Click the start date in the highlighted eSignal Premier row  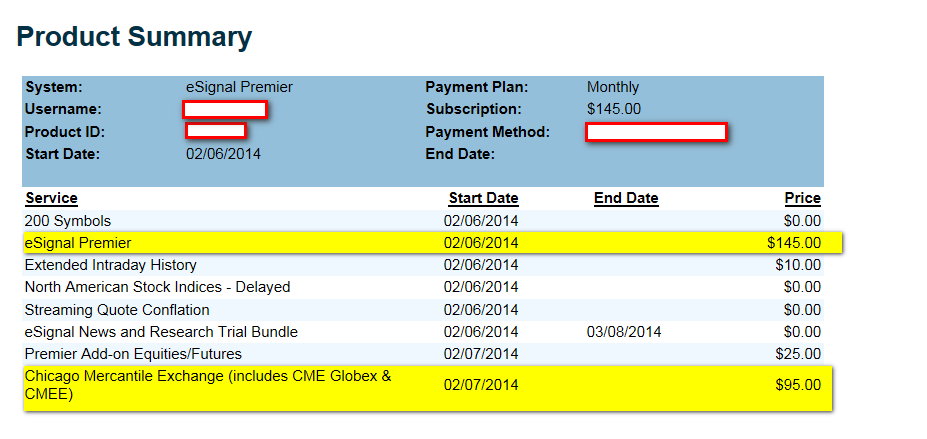481,243
